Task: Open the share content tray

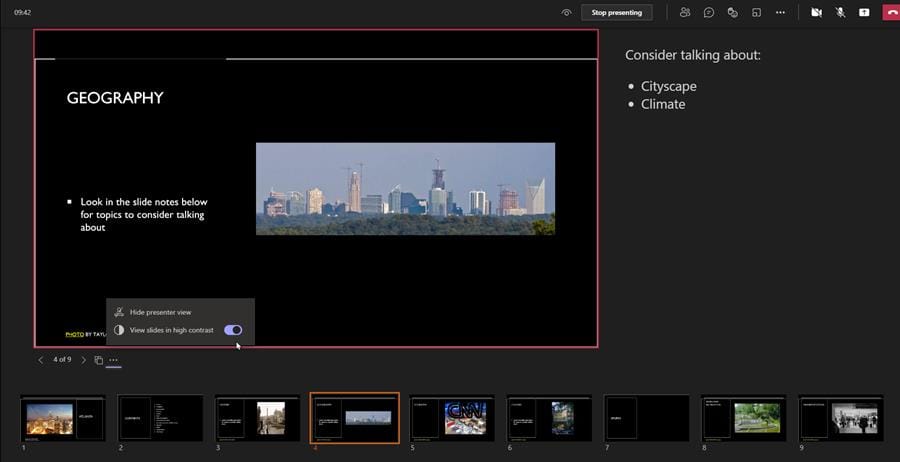Action: point(864,13)
